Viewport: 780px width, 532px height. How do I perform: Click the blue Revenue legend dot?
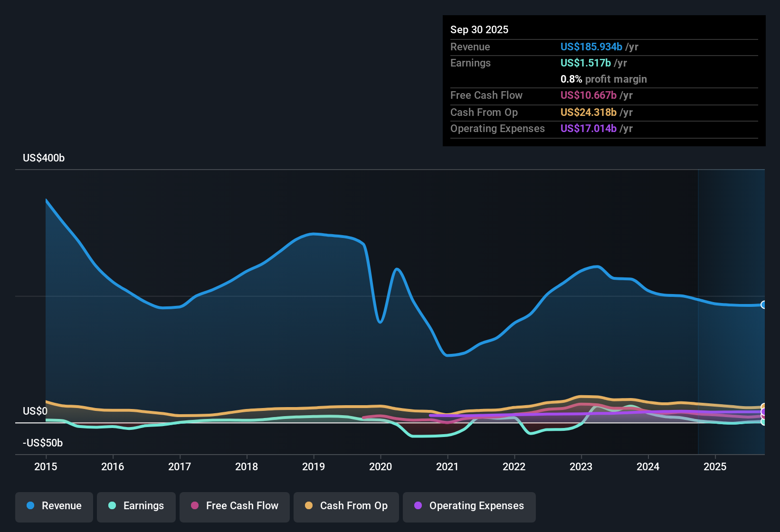pyautogui.click(x=29, y=506)
